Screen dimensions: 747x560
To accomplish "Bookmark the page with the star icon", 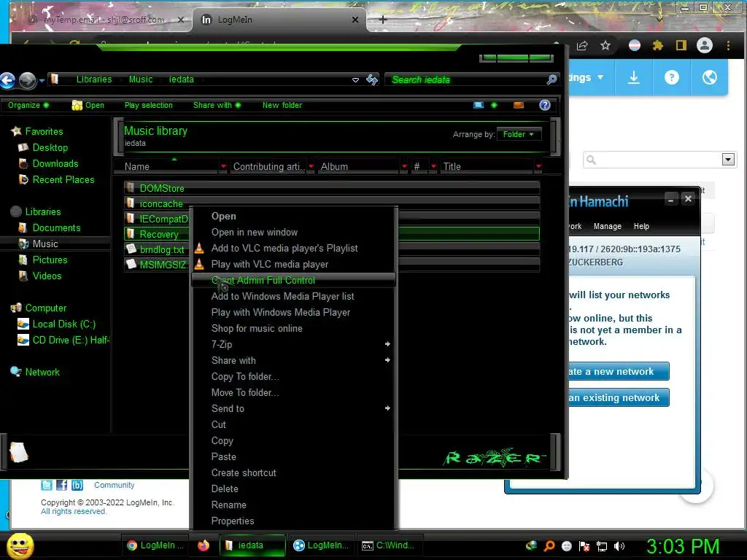I will click(605, 46).
